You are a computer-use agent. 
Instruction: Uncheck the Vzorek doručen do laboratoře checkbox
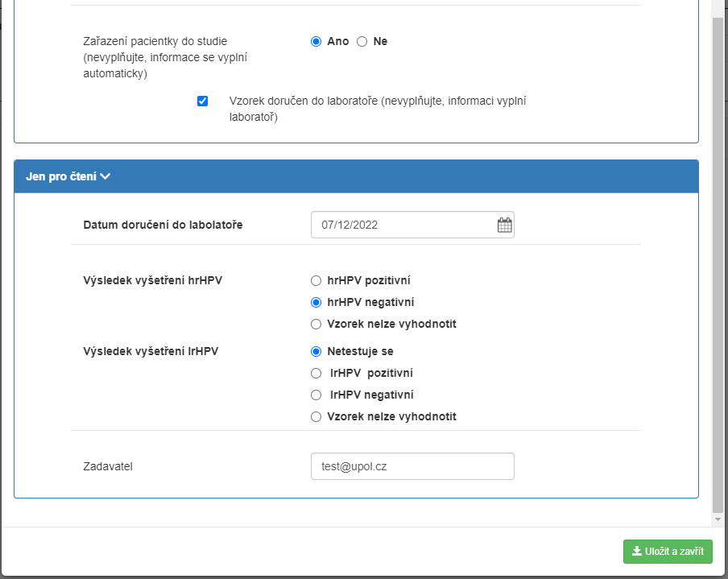(203, 101)
